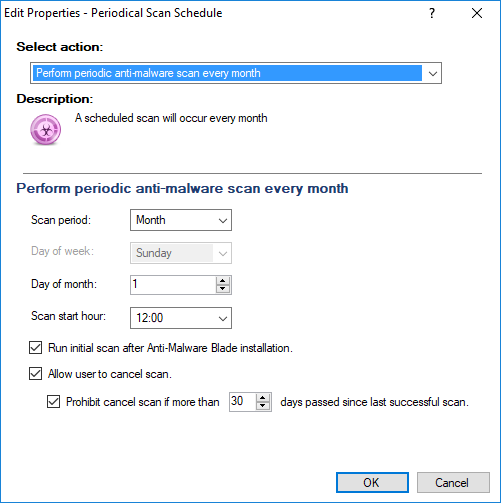Click inside the Day of month field

173,285
